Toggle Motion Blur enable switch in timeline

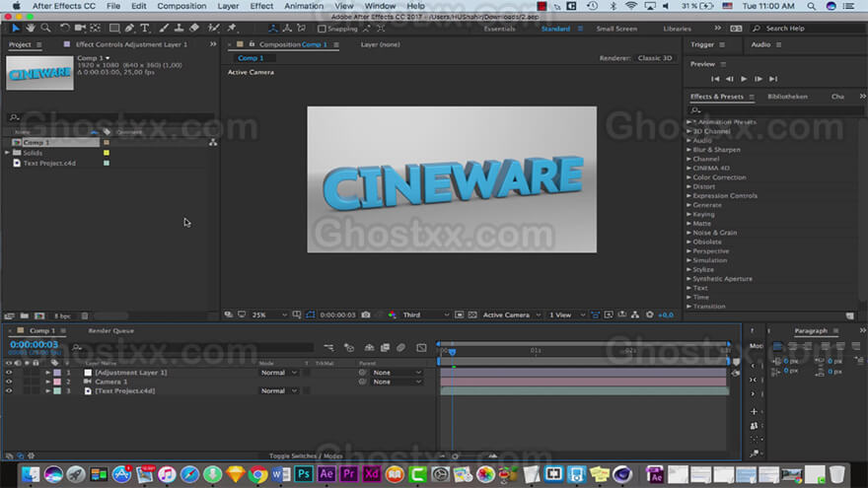tap(400, 347)
